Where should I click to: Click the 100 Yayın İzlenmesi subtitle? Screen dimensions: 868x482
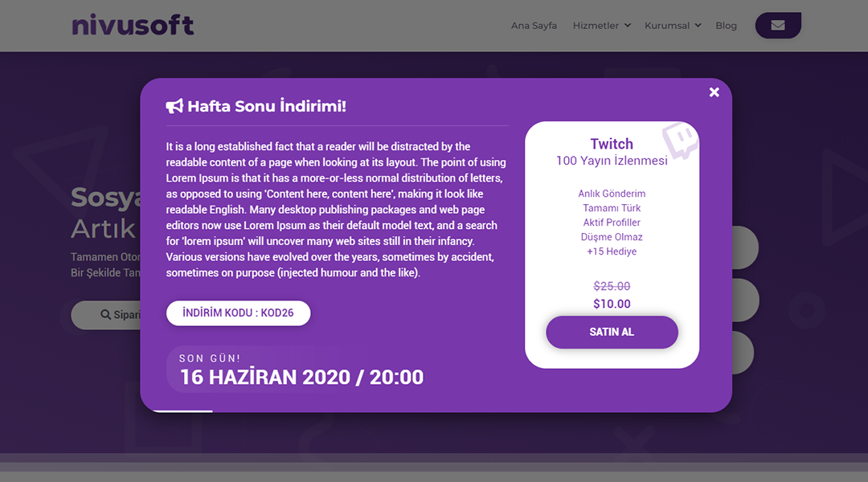coord(612,161)
